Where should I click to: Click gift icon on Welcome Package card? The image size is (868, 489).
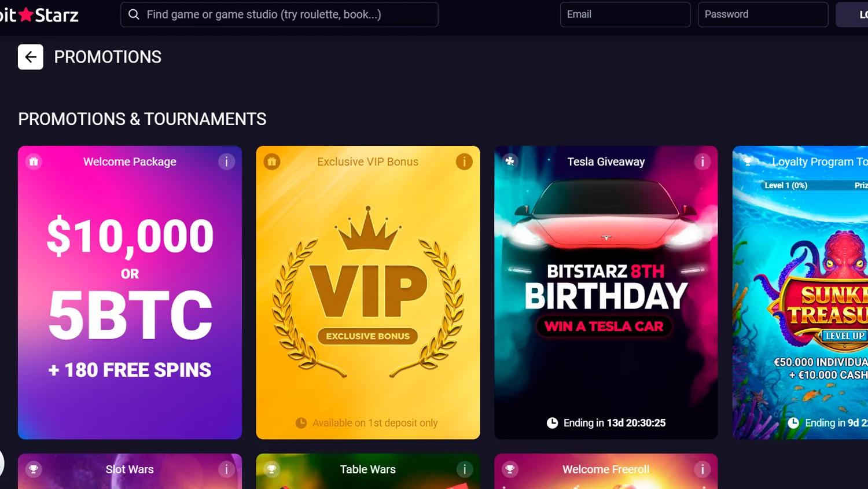(x=34, y=162)
